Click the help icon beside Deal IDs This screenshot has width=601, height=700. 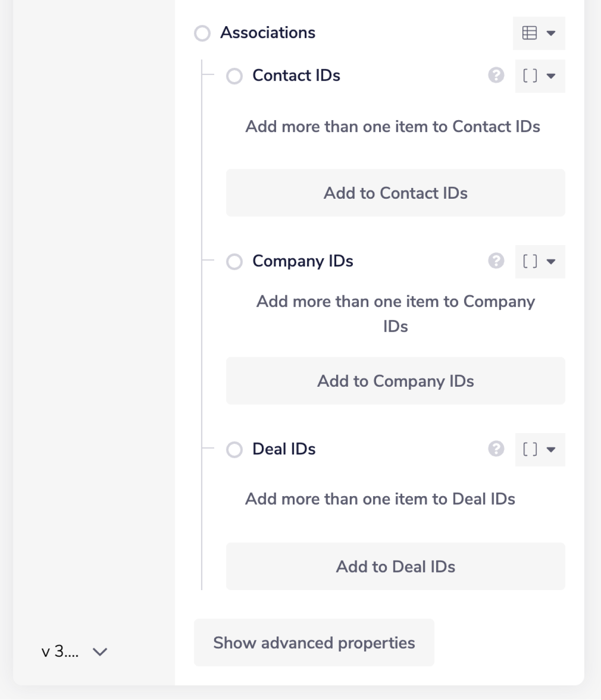tap(496, 449)
